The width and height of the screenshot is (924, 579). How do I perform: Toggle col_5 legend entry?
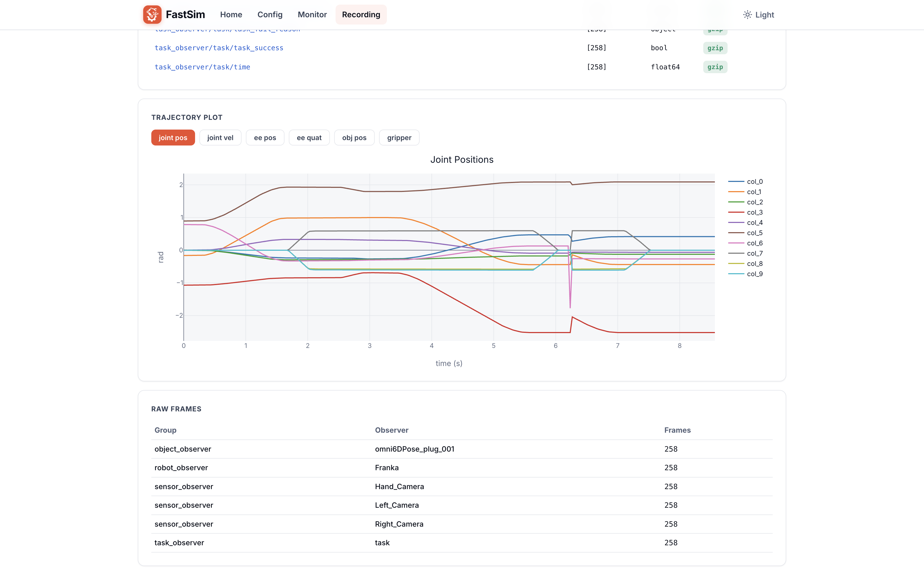pyautogui.click(x=745, y=233)
